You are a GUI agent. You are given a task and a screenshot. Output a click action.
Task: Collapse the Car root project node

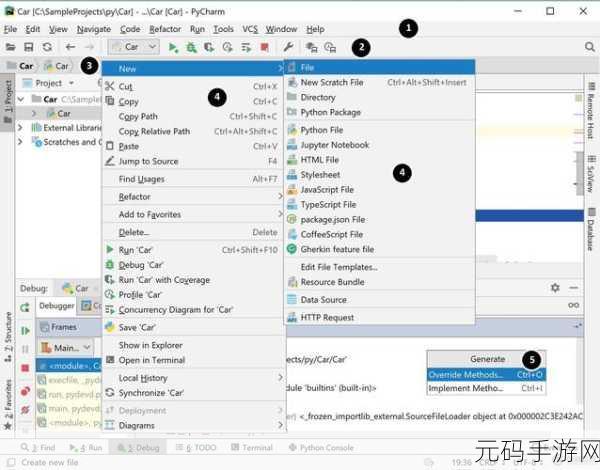click(x=21, y=100)
